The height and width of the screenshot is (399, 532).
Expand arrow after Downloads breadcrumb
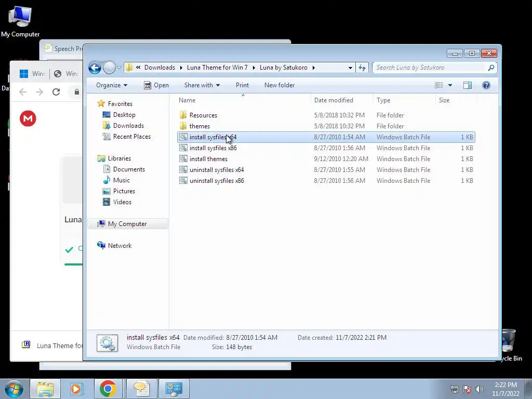[181, 68]
